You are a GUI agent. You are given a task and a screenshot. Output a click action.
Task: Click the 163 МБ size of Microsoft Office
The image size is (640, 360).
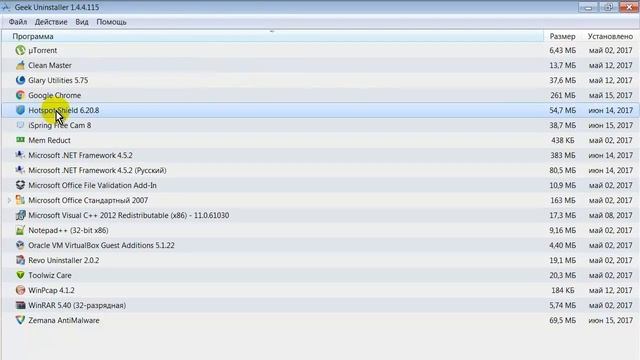562,200
